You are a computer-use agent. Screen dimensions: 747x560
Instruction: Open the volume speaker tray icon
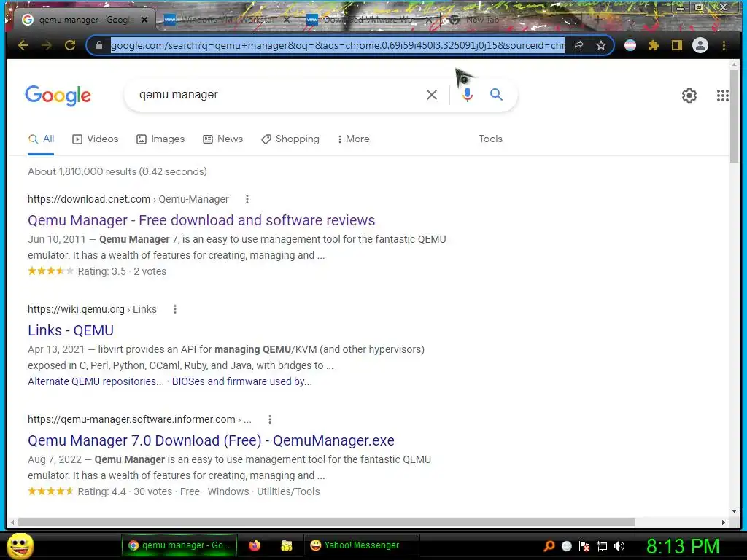(x=619, y=546)
